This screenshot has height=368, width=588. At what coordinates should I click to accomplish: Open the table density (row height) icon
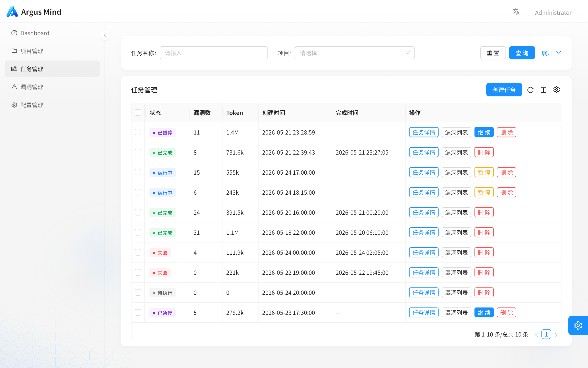click(543, 90)
